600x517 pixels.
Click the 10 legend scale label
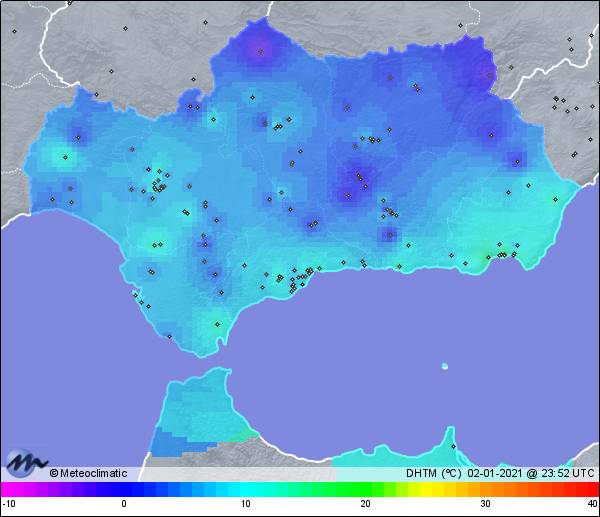coord(246,504)
